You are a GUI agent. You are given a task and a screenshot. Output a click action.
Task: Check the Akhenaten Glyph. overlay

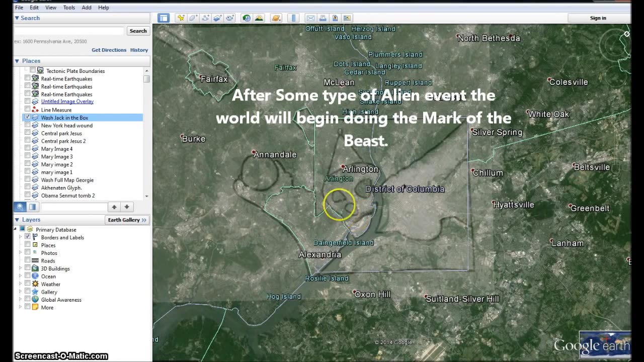(x=27, y=188)
